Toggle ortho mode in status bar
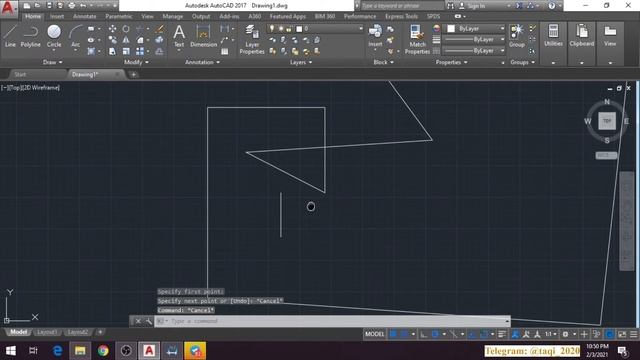 [x=424, y=334]
